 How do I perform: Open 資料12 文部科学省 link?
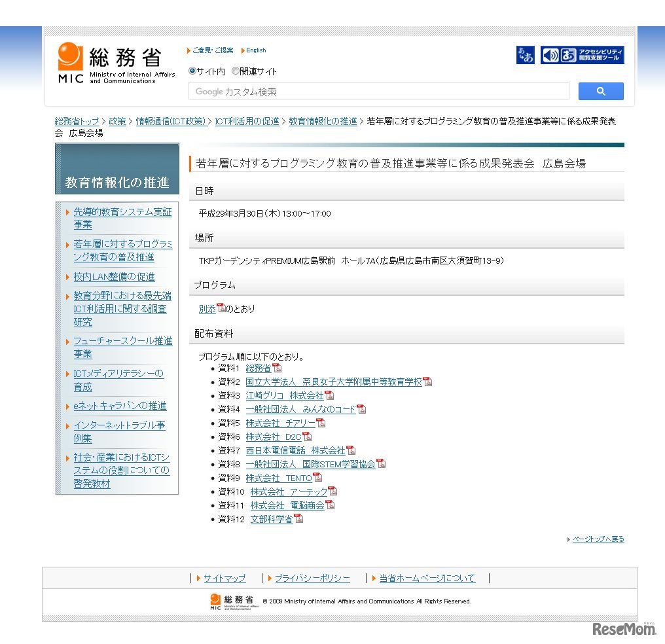tap(272, 519)
